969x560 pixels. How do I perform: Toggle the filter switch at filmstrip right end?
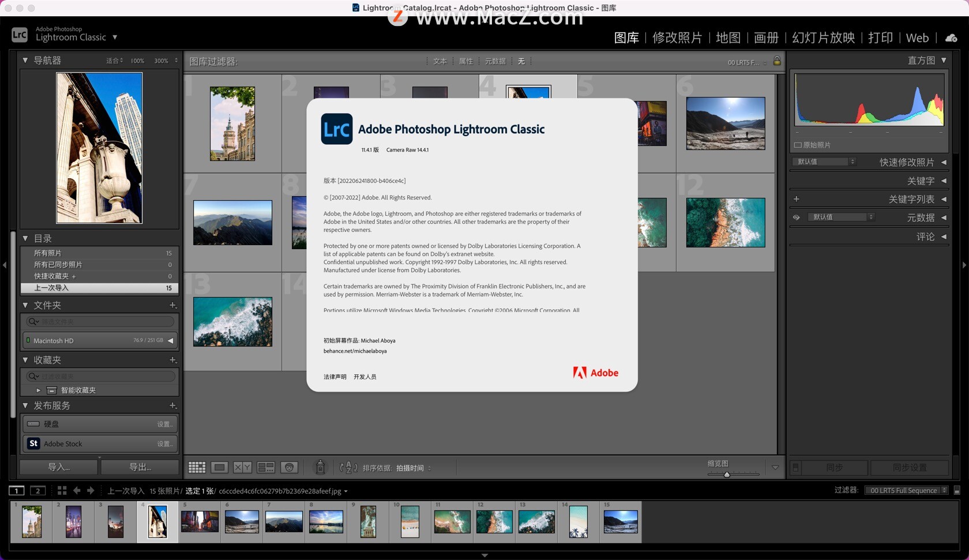(x=957, y=490)
